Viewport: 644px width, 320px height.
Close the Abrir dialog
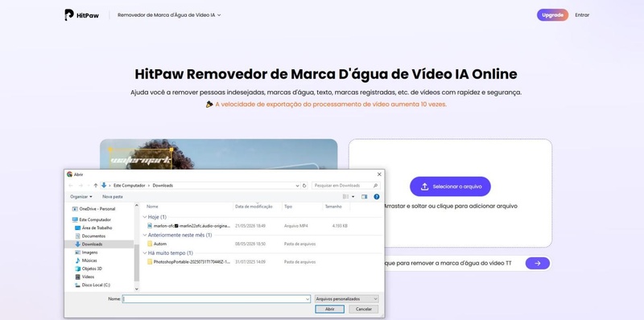pos(379,174)
